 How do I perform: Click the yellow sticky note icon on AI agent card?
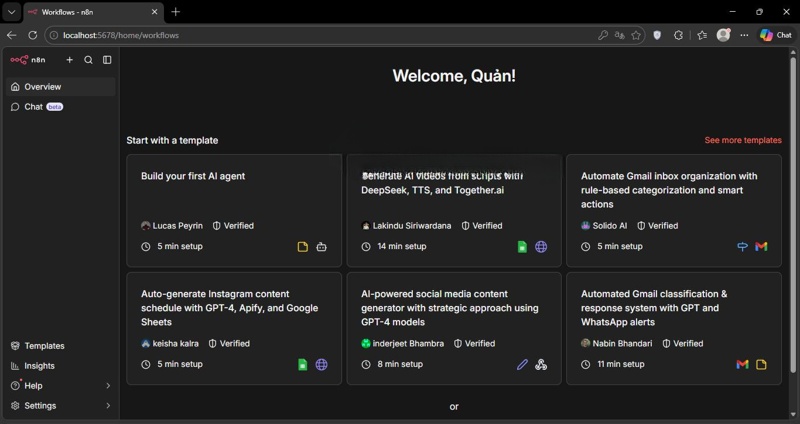(x=303, y=246)
